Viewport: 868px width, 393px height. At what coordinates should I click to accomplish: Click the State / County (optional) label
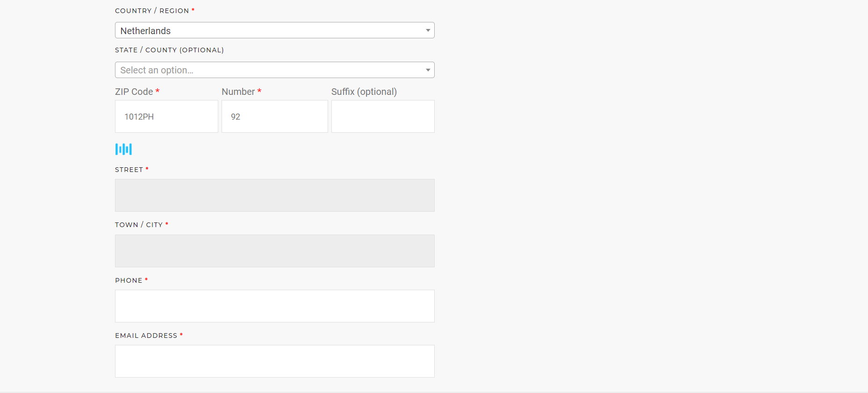click(x=169, y=50)
